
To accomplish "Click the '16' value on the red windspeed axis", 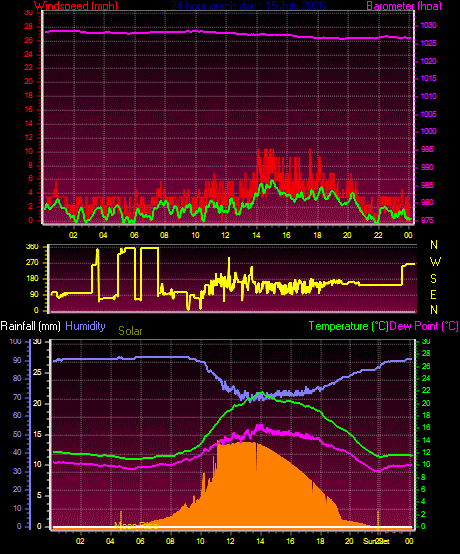I will tap(29, 110).
